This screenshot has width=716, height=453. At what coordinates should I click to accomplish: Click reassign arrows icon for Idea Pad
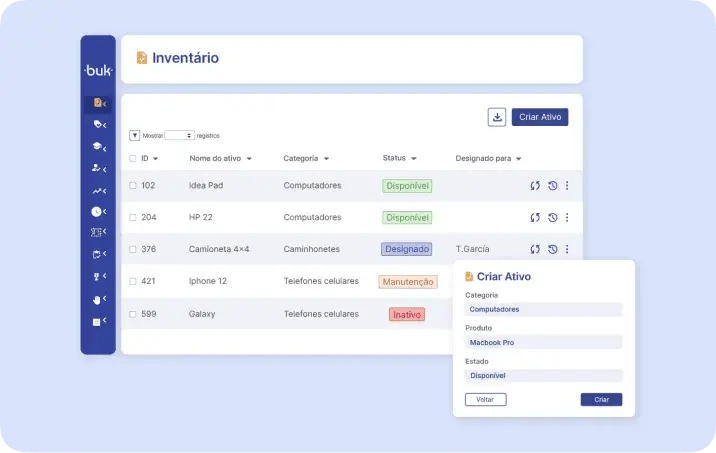coord(535,186)
